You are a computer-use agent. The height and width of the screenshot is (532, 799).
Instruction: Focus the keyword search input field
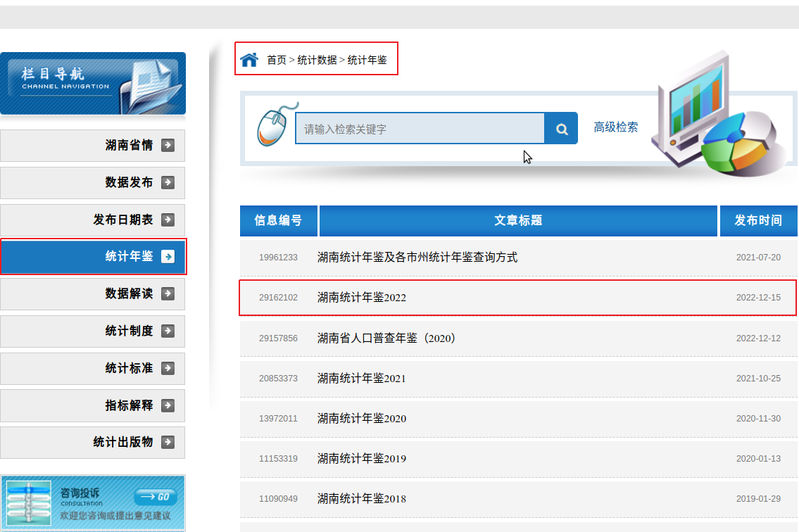tap(420, 129)
